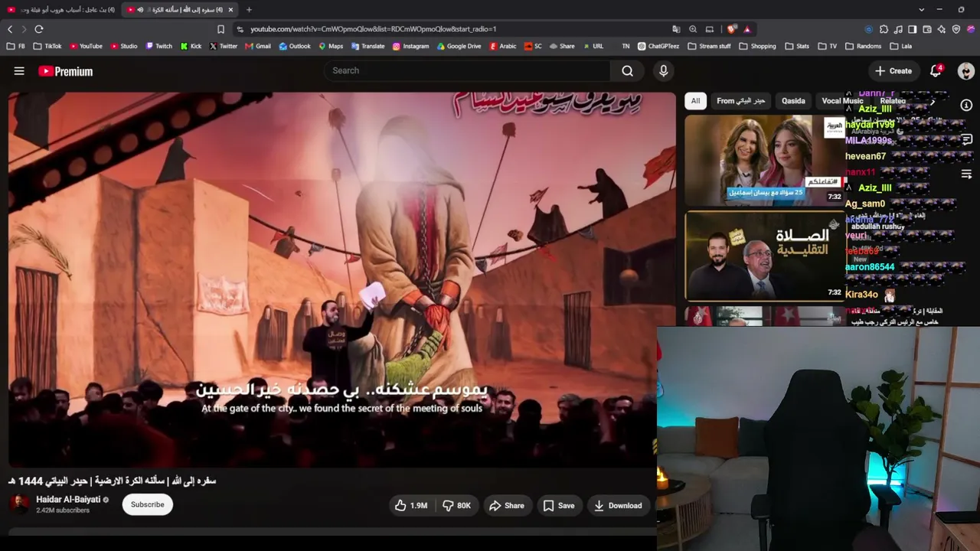Open the playlist queue icon

[x=966, y=174]
